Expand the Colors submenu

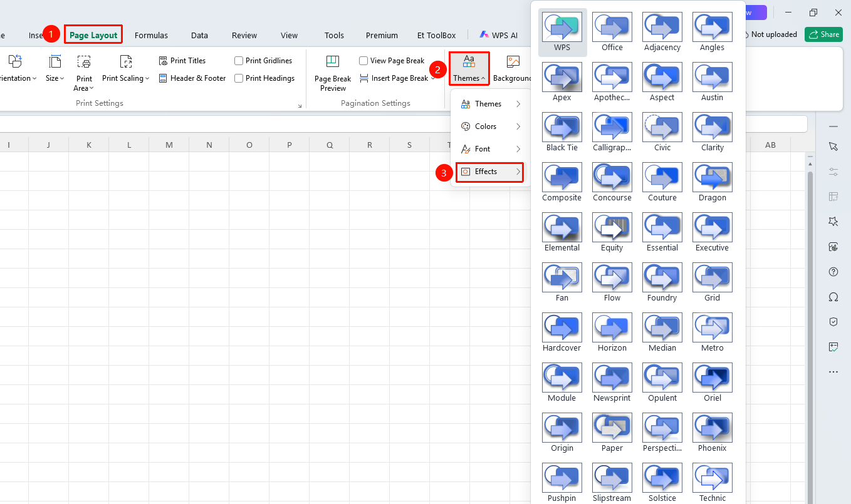coord(490,126)
